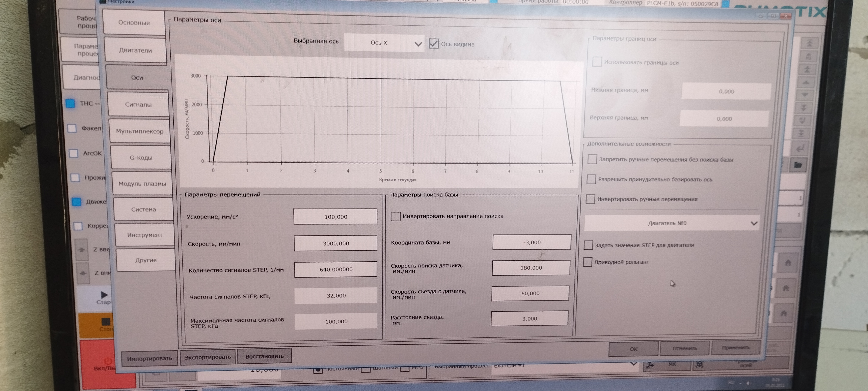This screenshot has width=868, height=391.
Task: Switch to the Двигатели settings tab
Action: click(x=136, y=50)
